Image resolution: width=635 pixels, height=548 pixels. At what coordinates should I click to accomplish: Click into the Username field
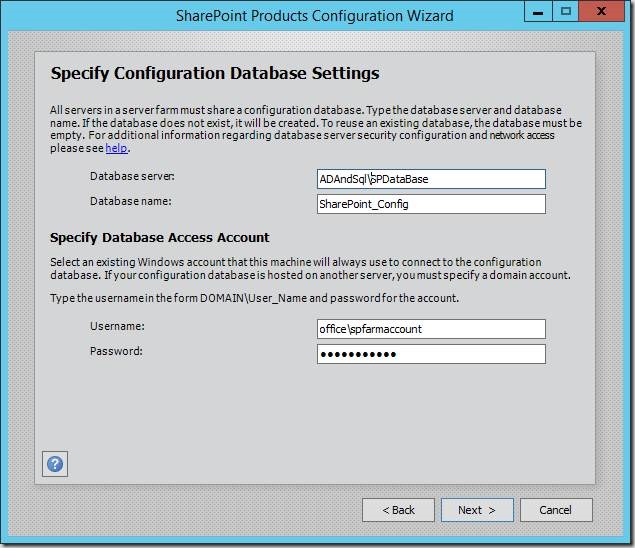click(430, 329)
